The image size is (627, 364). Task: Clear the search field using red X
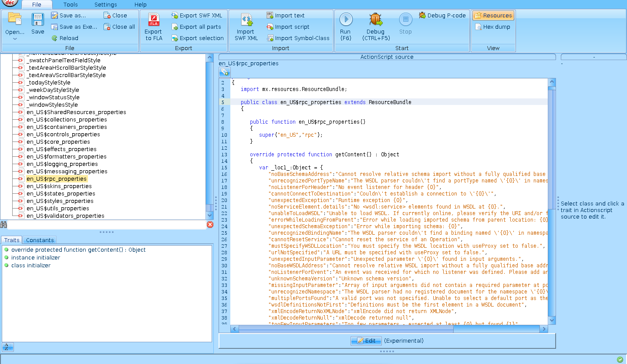click(210, 224)
